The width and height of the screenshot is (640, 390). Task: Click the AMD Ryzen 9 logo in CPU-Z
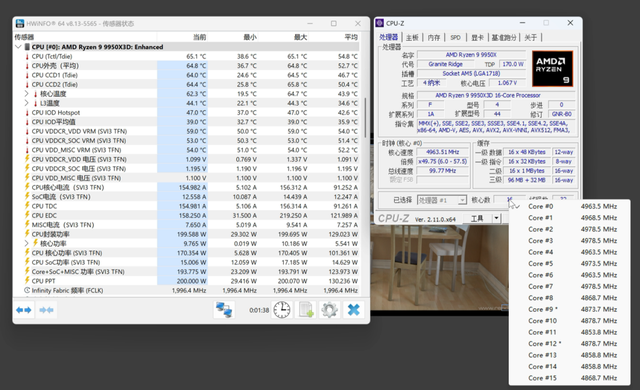[552, 69]
